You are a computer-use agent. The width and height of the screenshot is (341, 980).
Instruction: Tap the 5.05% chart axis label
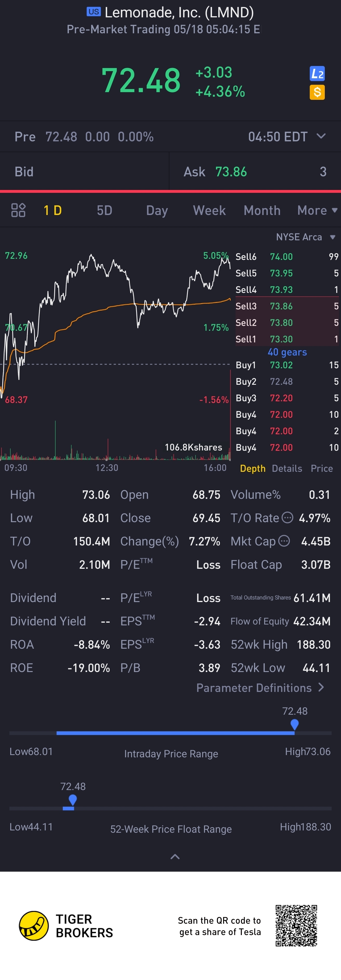pyautogui.click(x=216, y=255)
